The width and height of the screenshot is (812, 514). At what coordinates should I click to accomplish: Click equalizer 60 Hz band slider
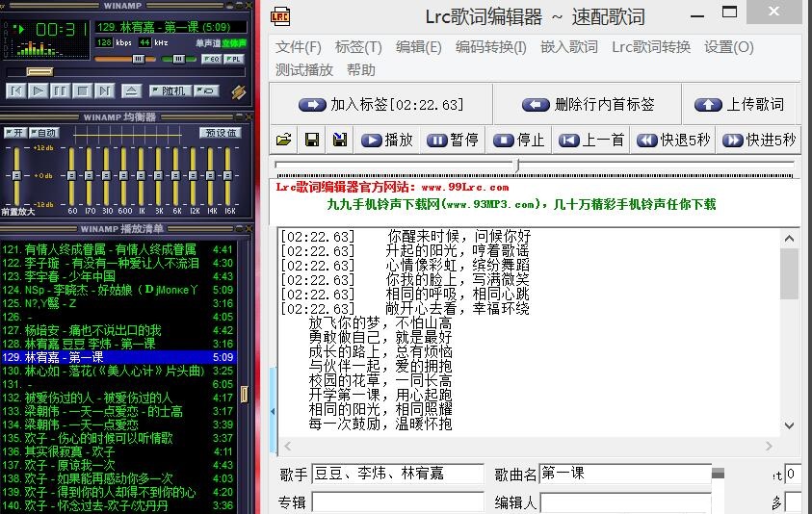pos(72,176)
